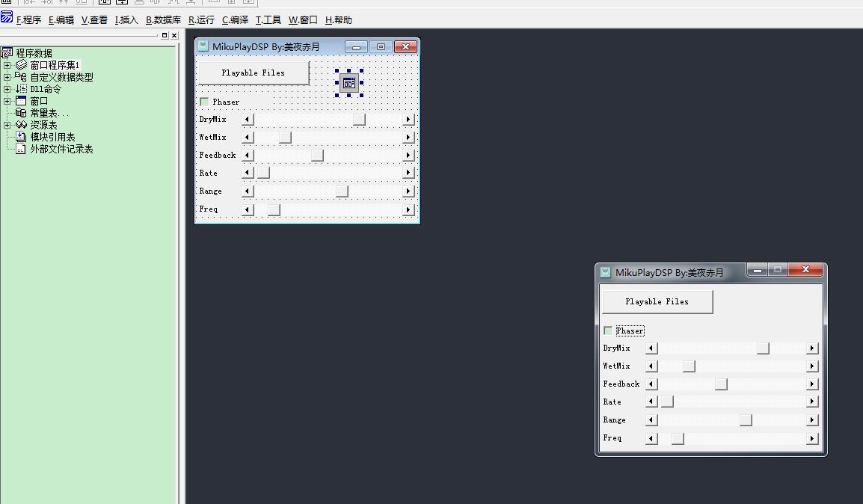Click DryMix left arrow in design form
This screenshot has height=504, width=863.
coord(248,120)
